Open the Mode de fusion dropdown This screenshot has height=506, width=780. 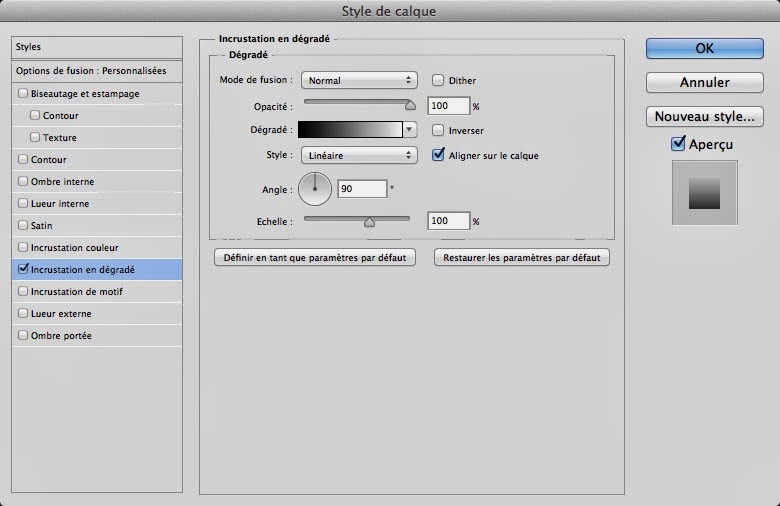pos(359,80)
